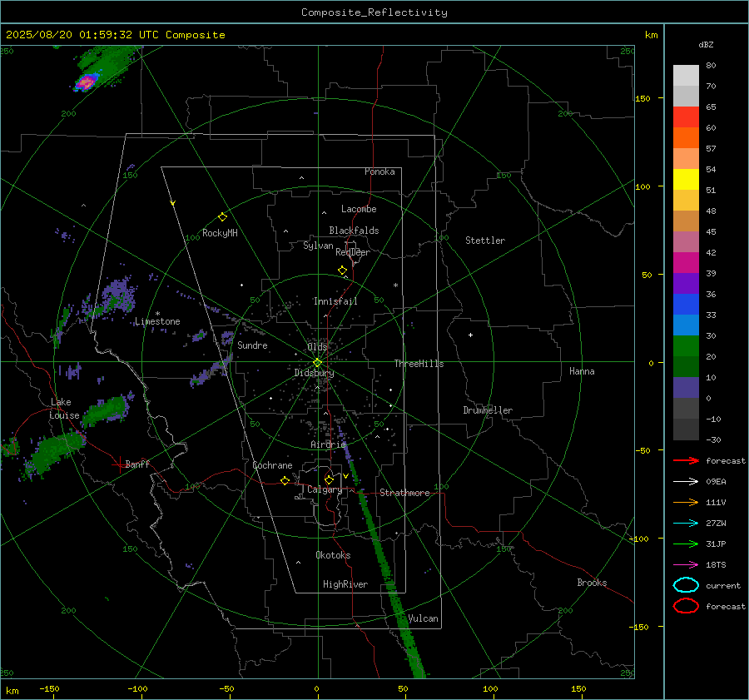Click the white 09EA arrow in legend
This screenshot has width=749, height=700.
point(686,481)
